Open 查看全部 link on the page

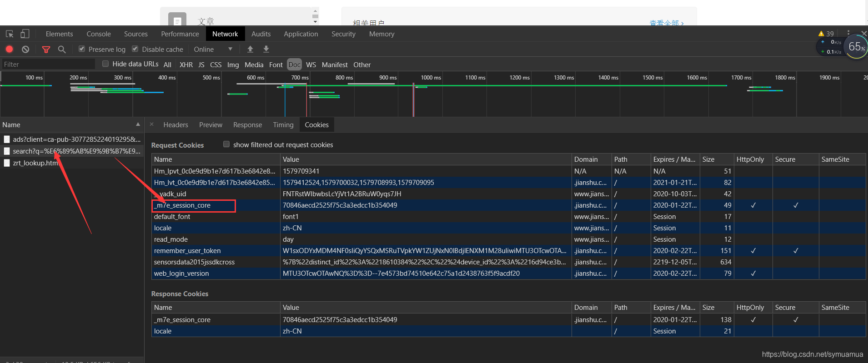666,23
